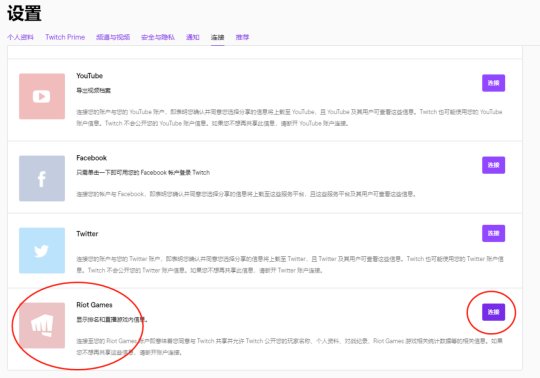
Task: Connect the Facebook account button
Action: pyautogui.click(x=493, y=165)
